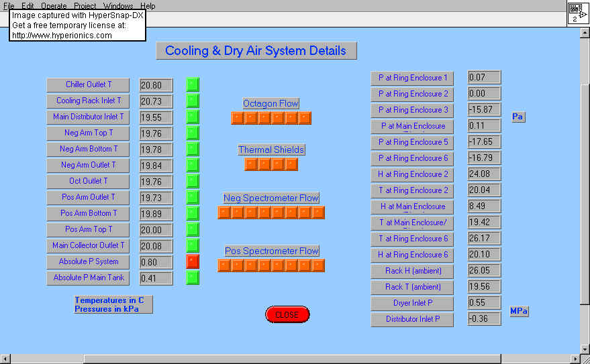Click the Chiller Outlet T label
This screenshot has height=364, width=590.
[89, 84]
